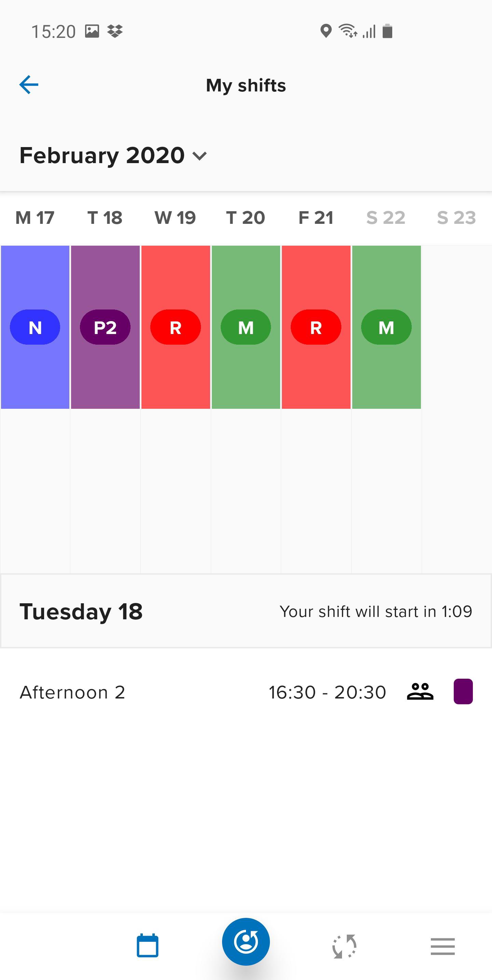This screenshot has height=980, width=492.
Task: Select the W 19 day header
Action: click(175, 218)
